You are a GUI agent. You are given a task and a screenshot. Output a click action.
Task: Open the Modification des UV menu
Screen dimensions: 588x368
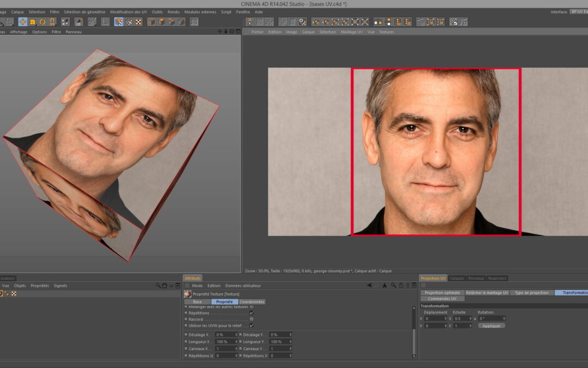click(128, 11)
